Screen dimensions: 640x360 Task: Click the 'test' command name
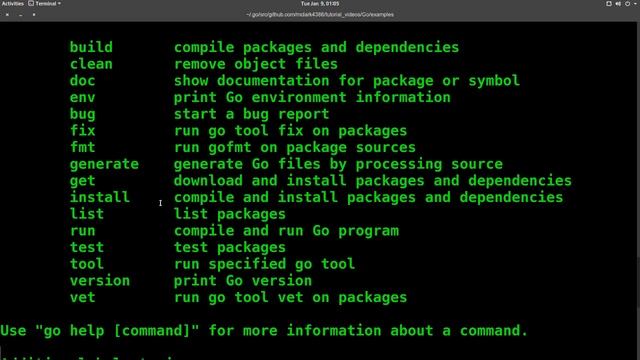[x=87, y=247]
